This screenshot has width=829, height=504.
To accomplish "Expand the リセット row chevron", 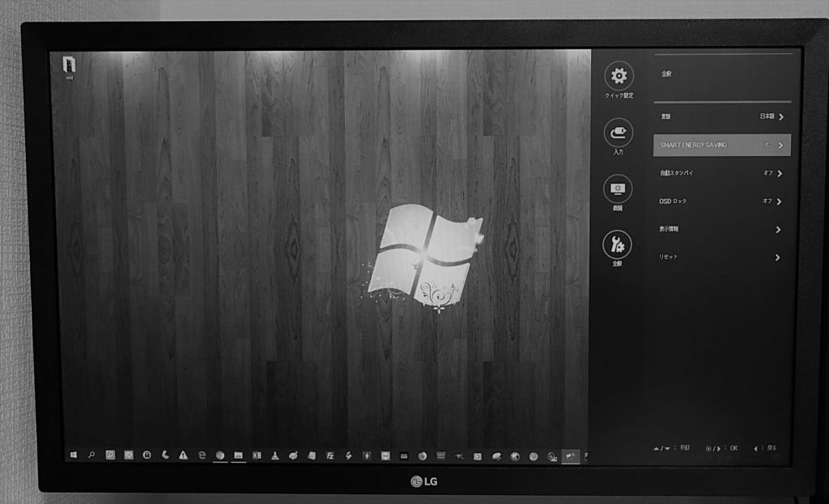I will (778, 258).
